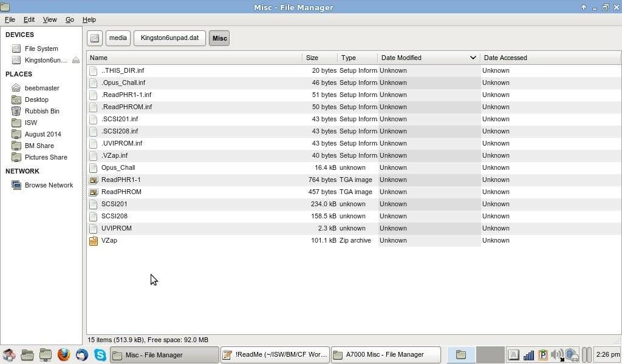This screenshot has width=622, height=364.
Task: Toggle the Kingston6unpad.dat path button
Action: coord(169,38)
